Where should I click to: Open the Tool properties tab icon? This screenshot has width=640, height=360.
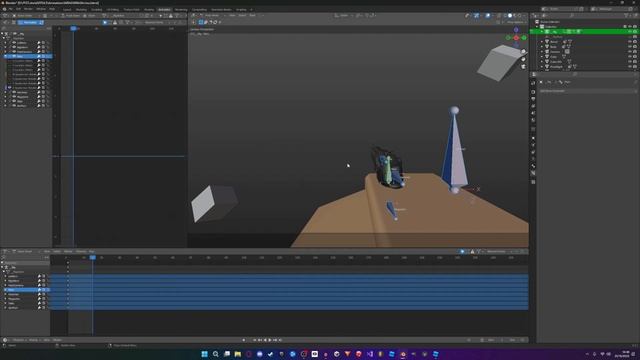[533, 83]
